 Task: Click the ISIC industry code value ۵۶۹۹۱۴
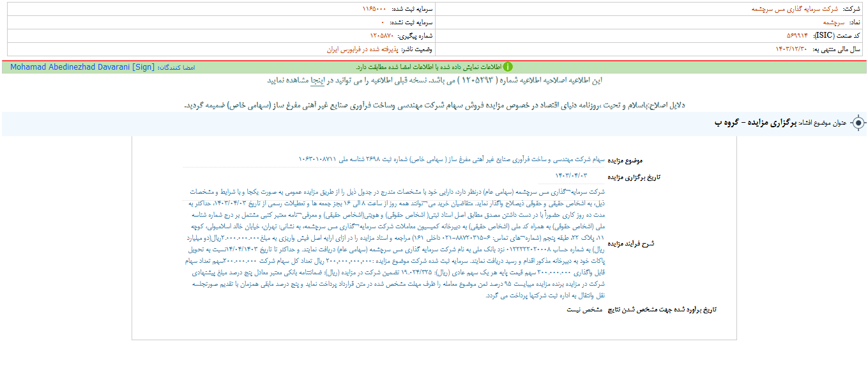797,35
